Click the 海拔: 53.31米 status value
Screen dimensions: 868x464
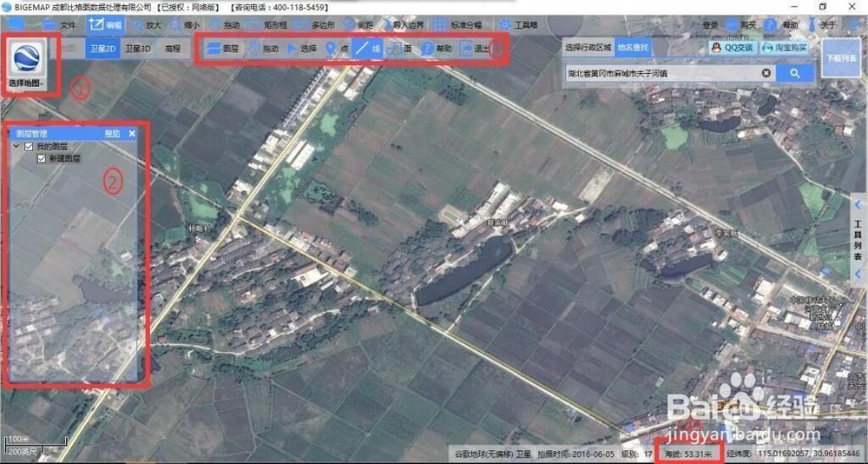click(688, 454)
